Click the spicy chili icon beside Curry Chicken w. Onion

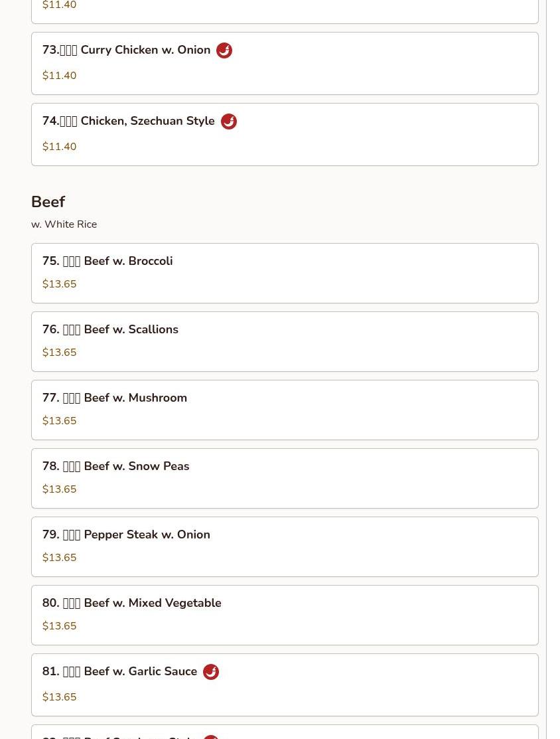(x=224, y=50)
